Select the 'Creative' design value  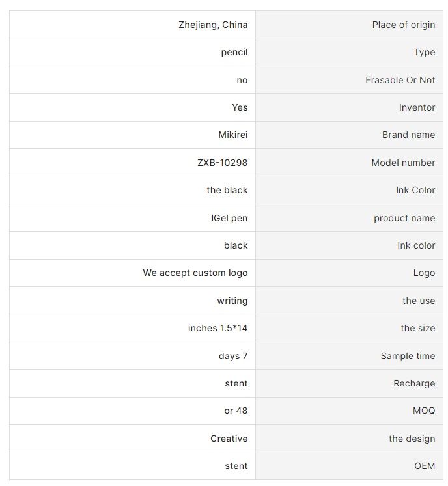(x=229, y=439)
